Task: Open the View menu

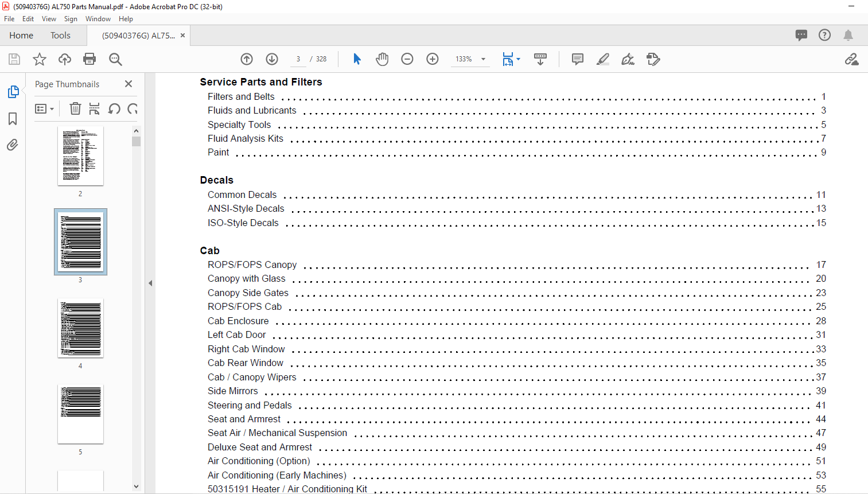Action: pyautogui.click(x=49, y=19)
